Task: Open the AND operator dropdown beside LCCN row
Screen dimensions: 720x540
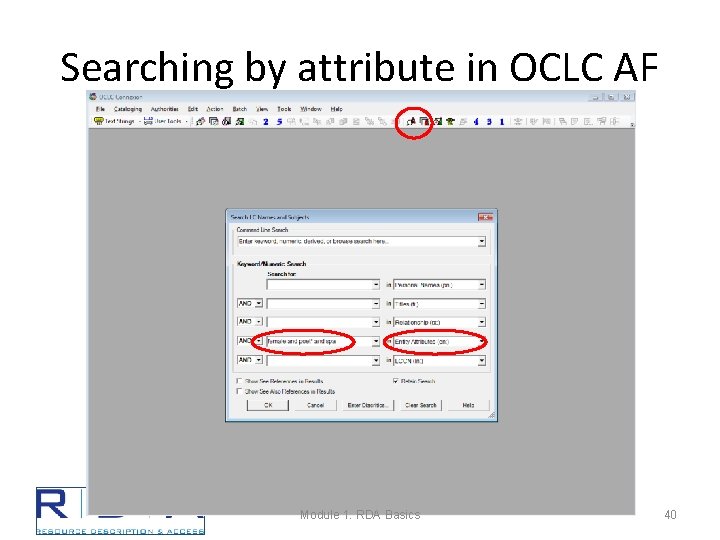Action: point(259,360)
